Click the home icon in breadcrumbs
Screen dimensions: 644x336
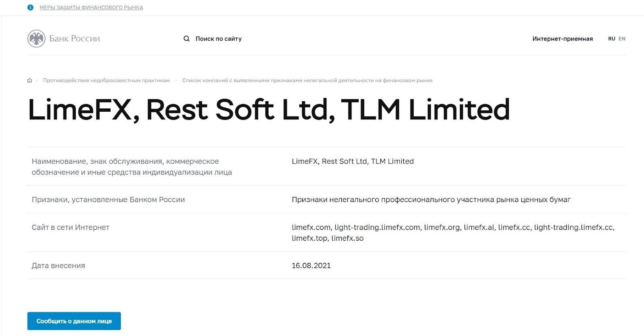[29, 80]
